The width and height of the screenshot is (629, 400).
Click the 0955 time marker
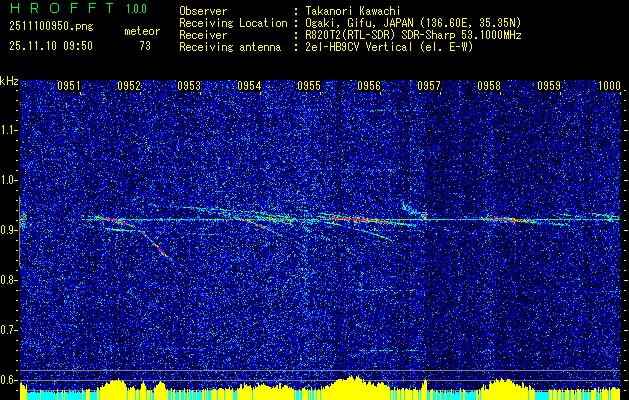(x=309, y=85)
